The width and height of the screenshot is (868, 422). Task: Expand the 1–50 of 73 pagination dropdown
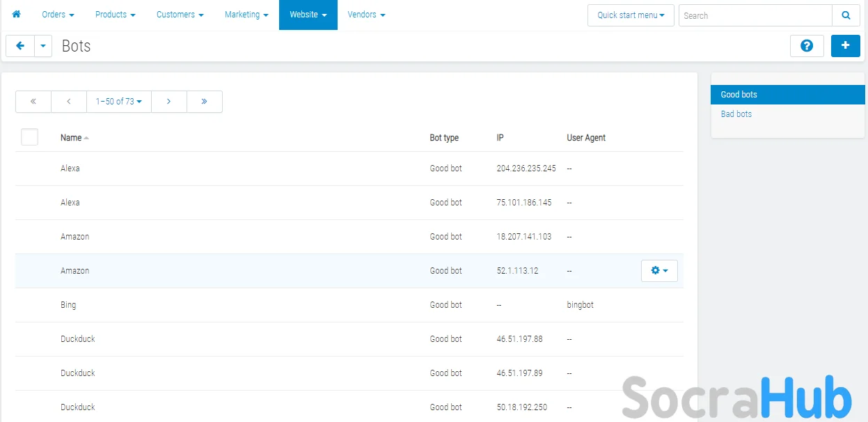coord(118,102)
